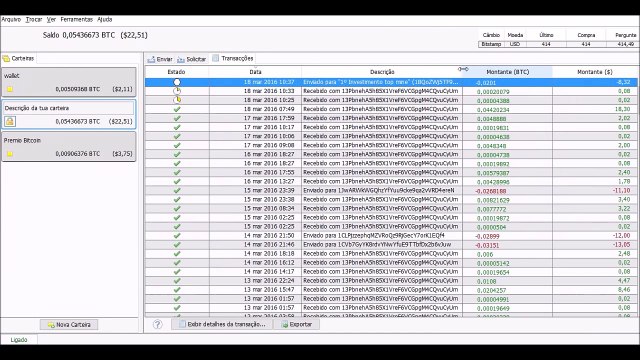
Task: Click clock status icon at 18 mar 10:33
Action: point(177,91)
